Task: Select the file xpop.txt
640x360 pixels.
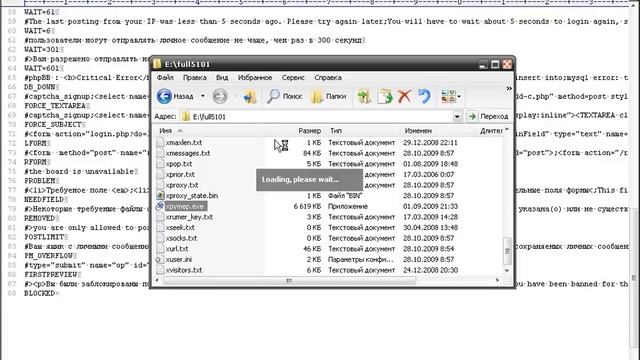Action: point(179,164)
